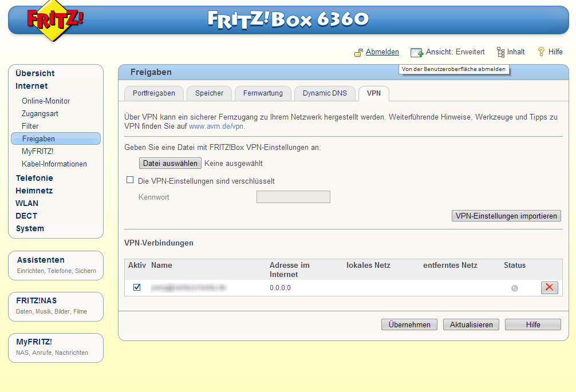
Task: Click the Name column header
Action: (x=161, y=265)
